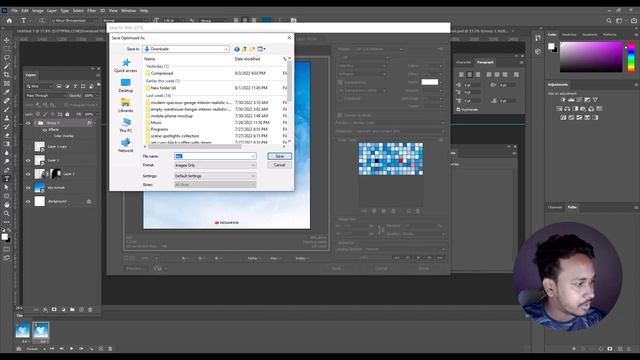Open the layer blend mode dropdown Pass Through
The height and width of the screenshot is (360, 640).
click(x=45, y=96)
